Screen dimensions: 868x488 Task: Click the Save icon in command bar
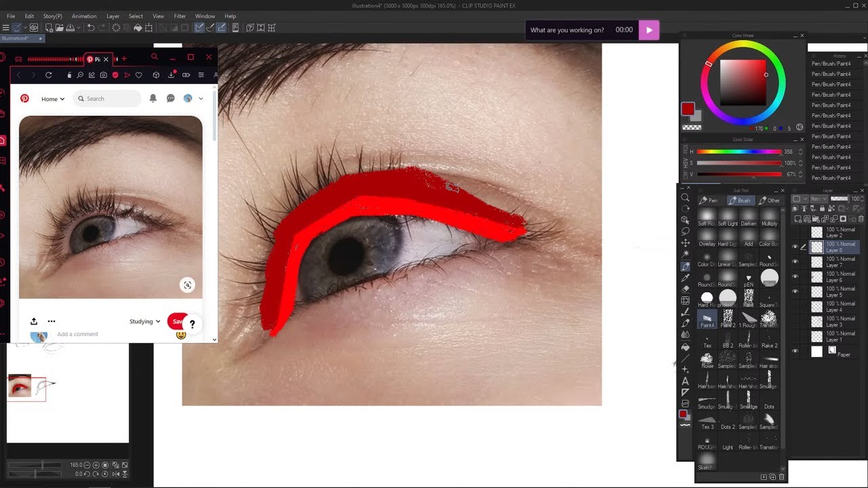[x=71, y=28]
